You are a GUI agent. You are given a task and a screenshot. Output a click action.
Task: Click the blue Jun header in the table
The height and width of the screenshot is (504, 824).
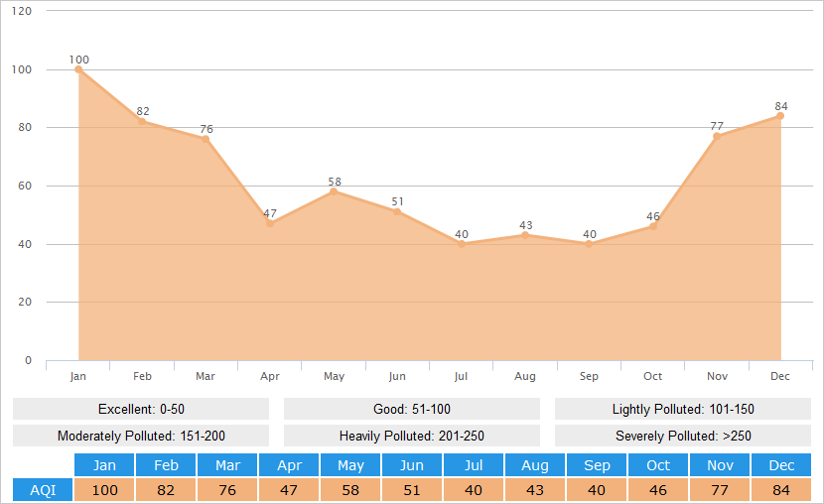[412, 465]
